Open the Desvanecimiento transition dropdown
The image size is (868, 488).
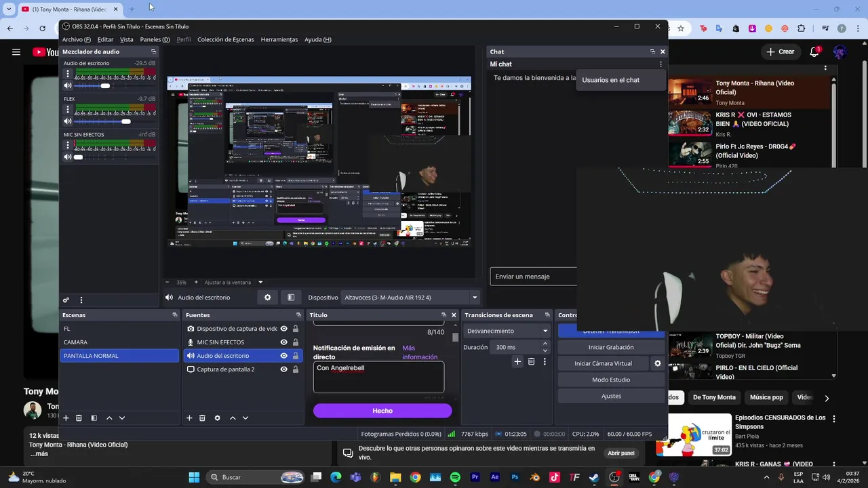pos(507,331)
